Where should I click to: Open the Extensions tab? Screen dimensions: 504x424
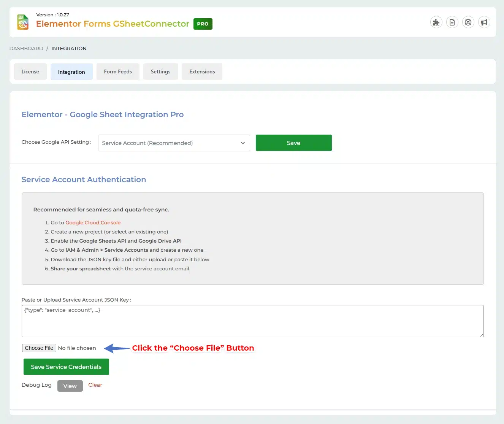click(x=202, y=71)
